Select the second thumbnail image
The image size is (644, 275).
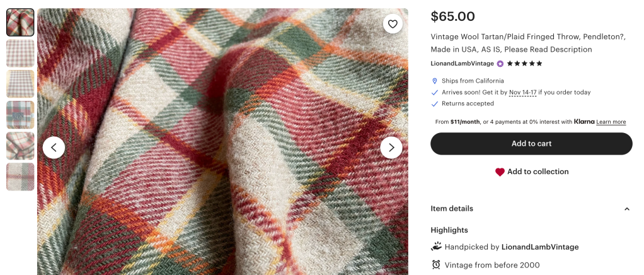click(20, 53)
